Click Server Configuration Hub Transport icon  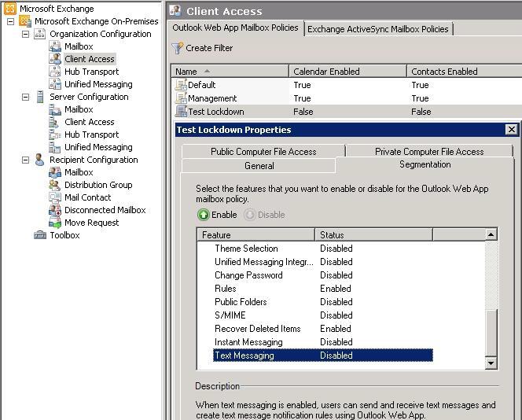[x=55, y=134]
